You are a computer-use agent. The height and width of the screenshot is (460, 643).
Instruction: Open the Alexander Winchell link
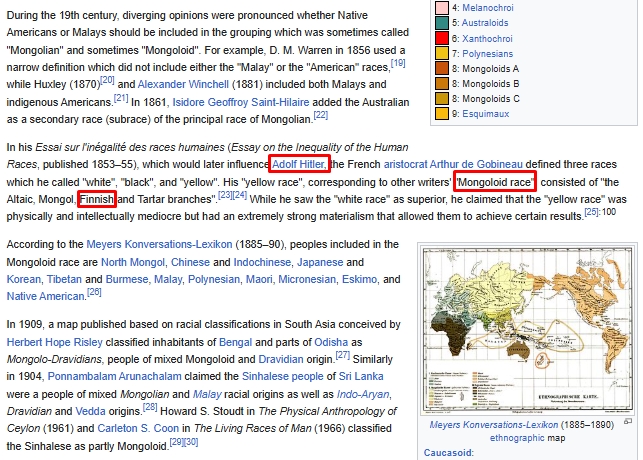pos(183,84)
